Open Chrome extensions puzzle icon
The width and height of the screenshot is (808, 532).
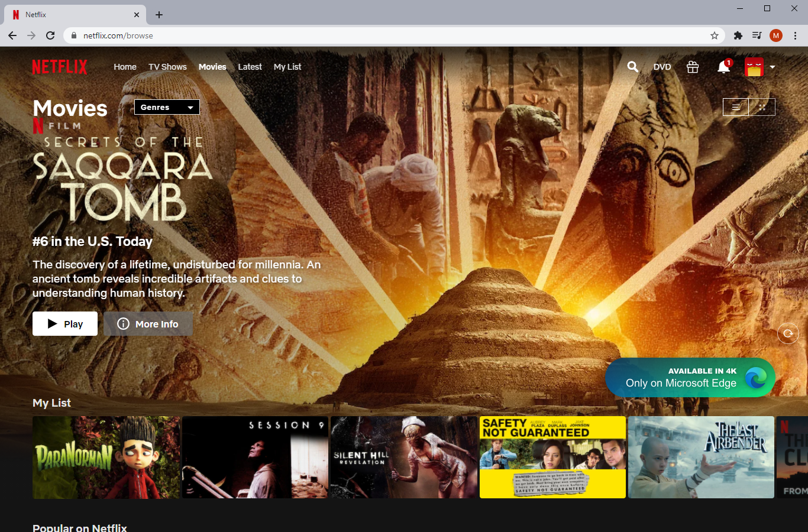[x=738, y=35]
